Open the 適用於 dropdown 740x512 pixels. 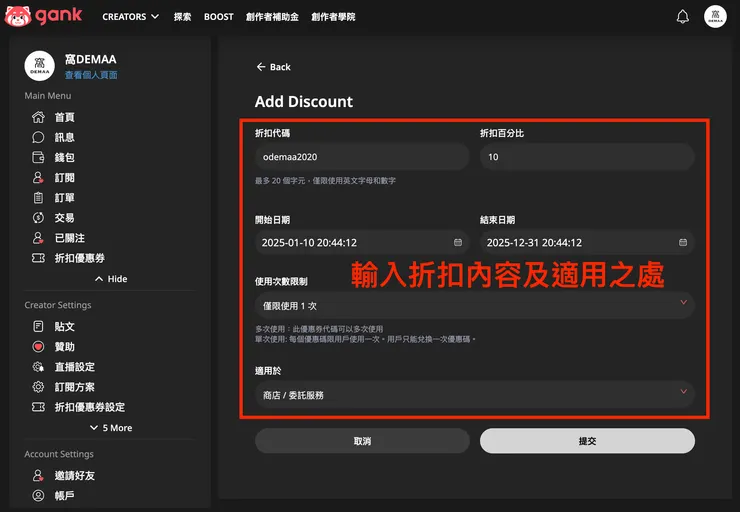pyautogui.click(x=475, y=394)
